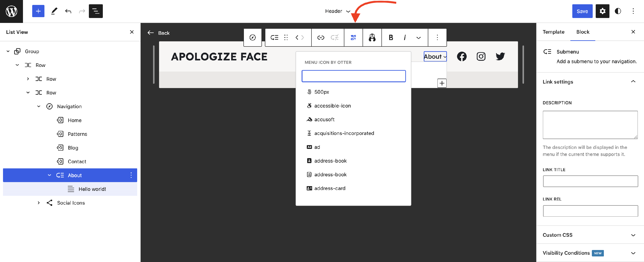This screenshot has height=262, width=644.
Task: Select Social Icons in List View
Action: click(71, 203)
